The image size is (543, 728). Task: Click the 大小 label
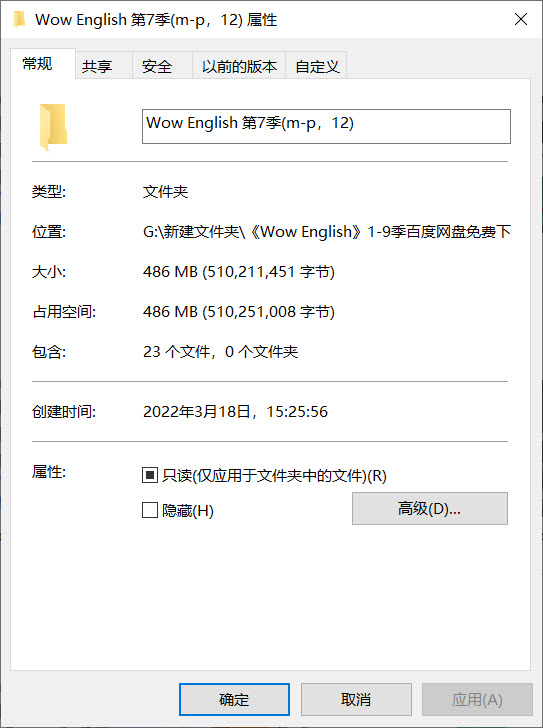click(x=49, y=271)
